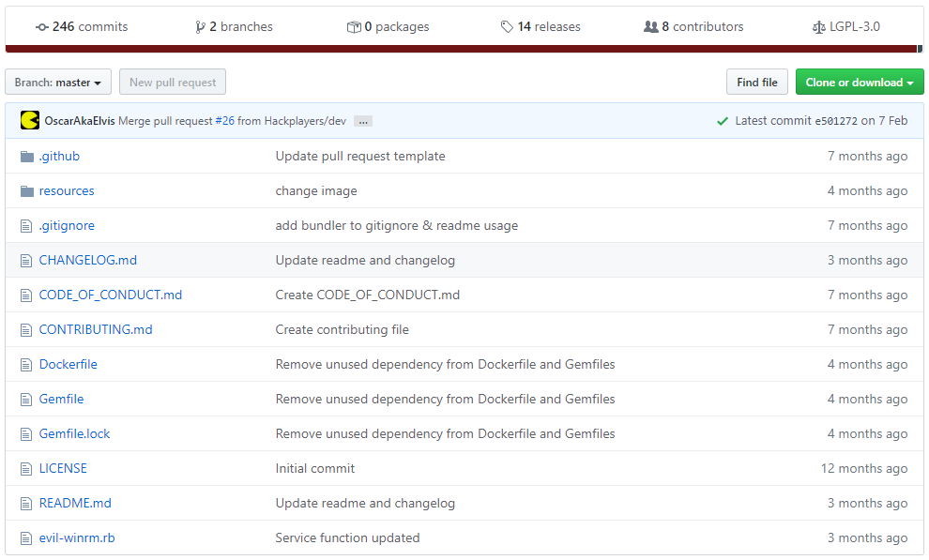Open the Clone or download dropdown

click(x=860, y=83)
